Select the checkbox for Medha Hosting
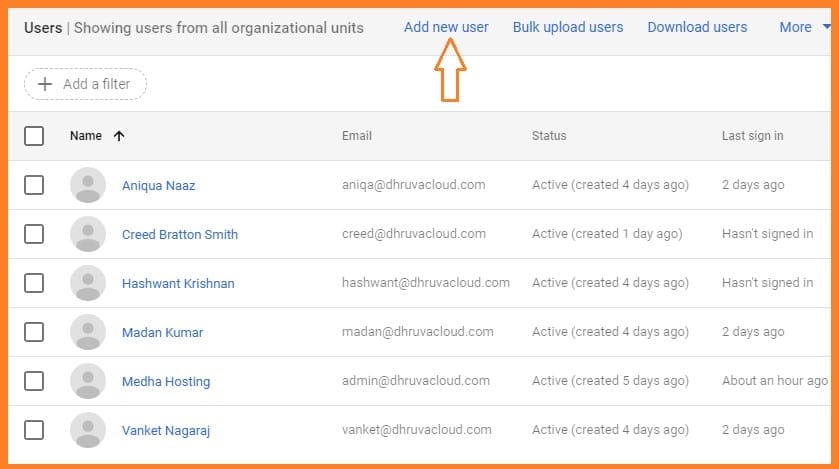Viewport: 839px width, 469px height. click(34, 381)
